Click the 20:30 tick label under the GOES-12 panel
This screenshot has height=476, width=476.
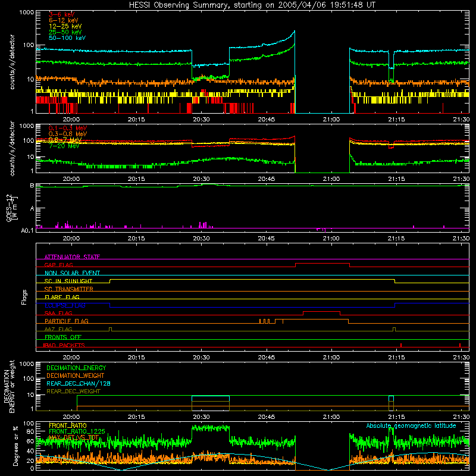coord(201,239)
